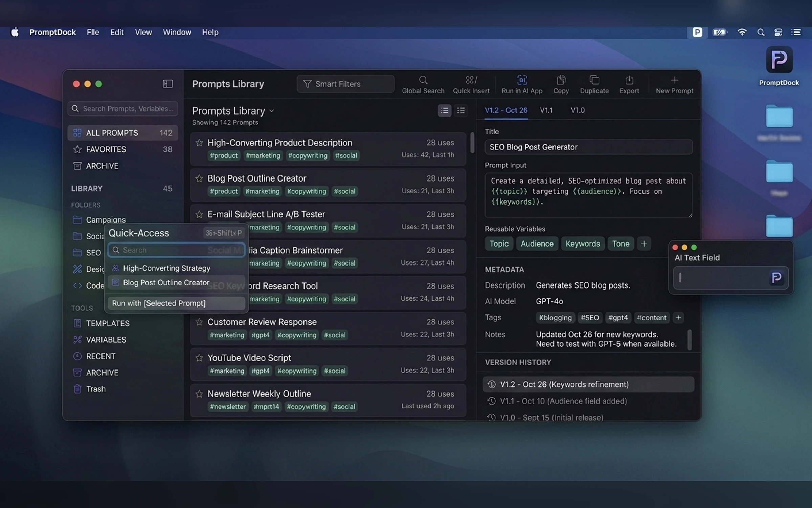The image size is (812, 508).
Task: Export the prompt from the toolbar
Action: pyautogui.click(x=629, y=85)
